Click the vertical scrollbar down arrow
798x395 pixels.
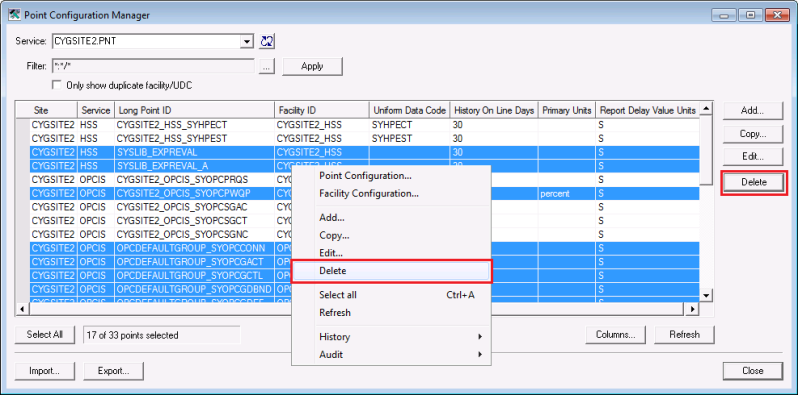pyautogui.click(x=706, y=295)
